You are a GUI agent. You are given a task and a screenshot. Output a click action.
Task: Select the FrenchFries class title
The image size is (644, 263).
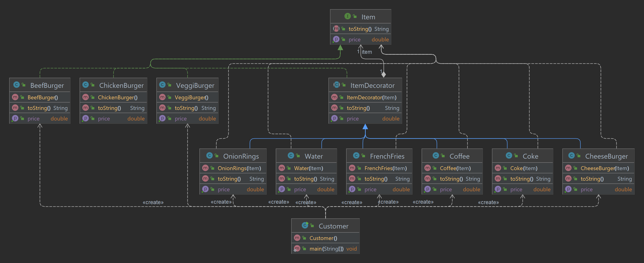(x=387, y=156)
